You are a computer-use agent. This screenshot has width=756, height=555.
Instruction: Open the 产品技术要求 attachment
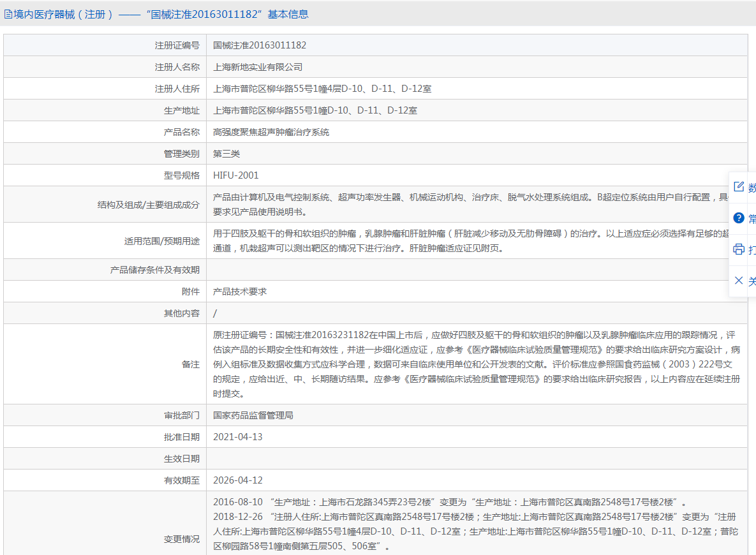tap(240, 292)
